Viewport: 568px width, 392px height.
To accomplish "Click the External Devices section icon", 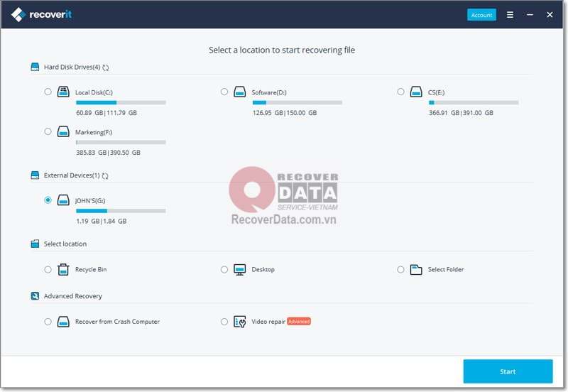I will (35, 175).
